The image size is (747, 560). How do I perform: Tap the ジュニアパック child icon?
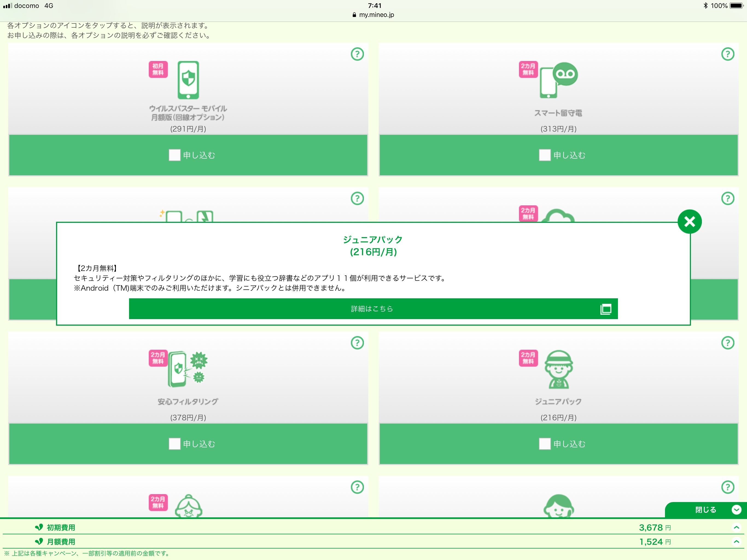click(x=558, y=369)
